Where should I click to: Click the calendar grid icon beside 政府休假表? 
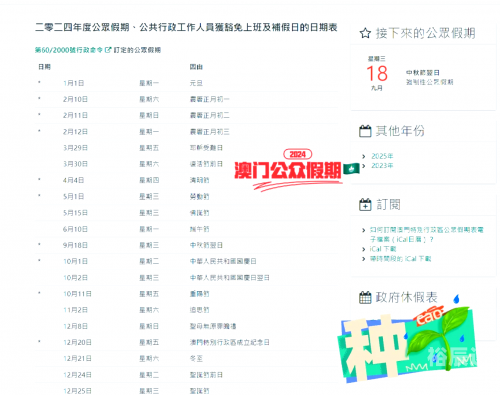(x=365, y=297)
